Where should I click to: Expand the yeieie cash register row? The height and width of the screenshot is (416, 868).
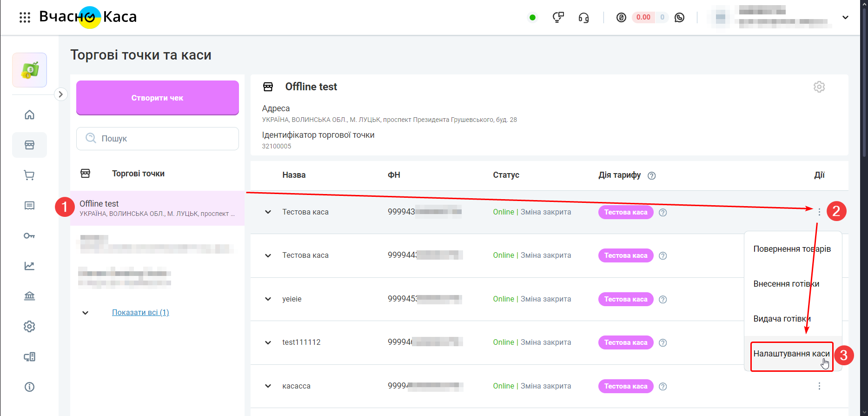[x=268, y=299]
